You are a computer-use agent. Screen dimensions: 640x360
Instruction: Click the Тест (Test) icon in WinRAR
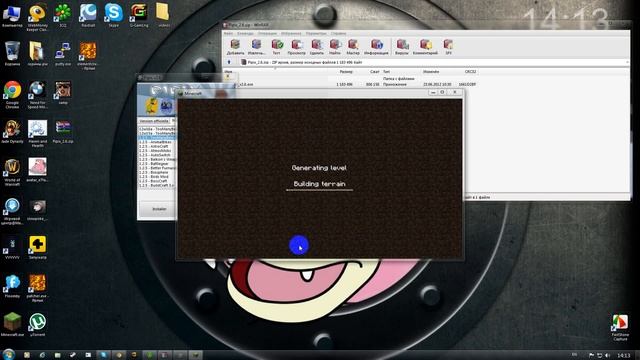pos(277,47)
